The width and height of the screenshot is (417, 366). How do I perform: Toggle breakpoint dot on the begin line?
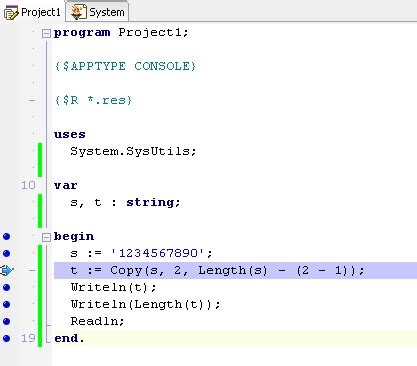(x=6, y=237)
